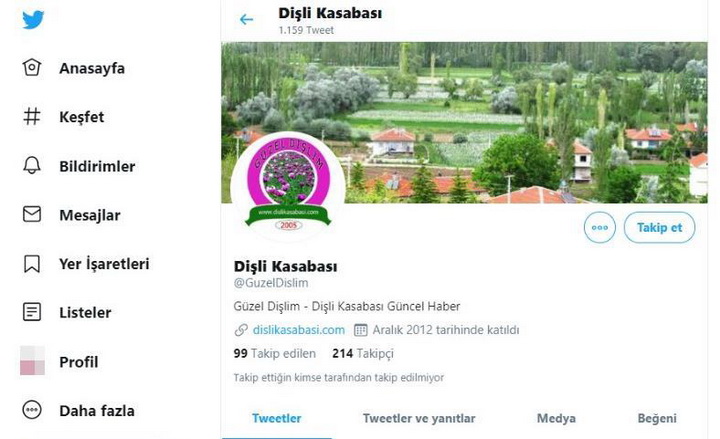Open the Güzel Dişlim profile picture

288,188
